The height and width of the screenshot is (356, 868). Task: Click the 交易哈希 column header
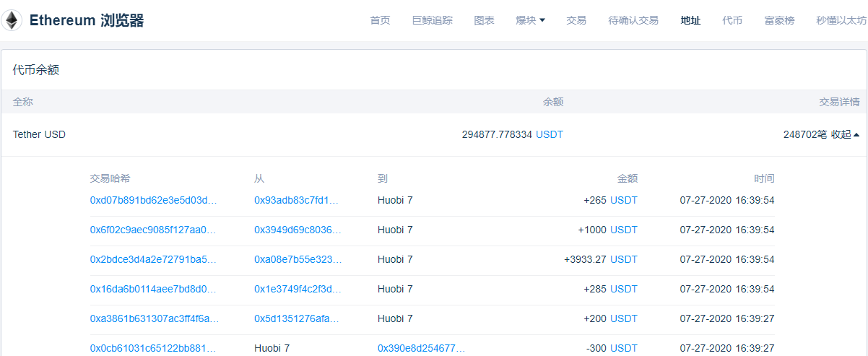click(110, 178)
